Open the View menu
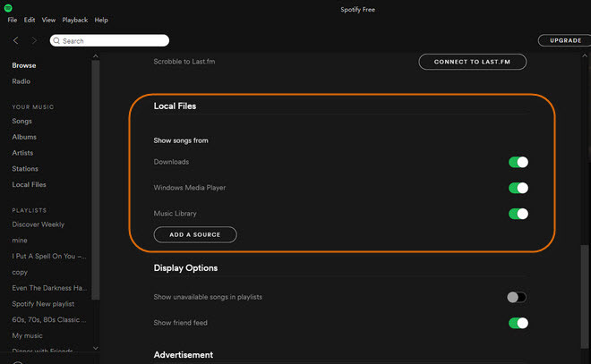This screenshot has width=591, height=364. point(48,20)
